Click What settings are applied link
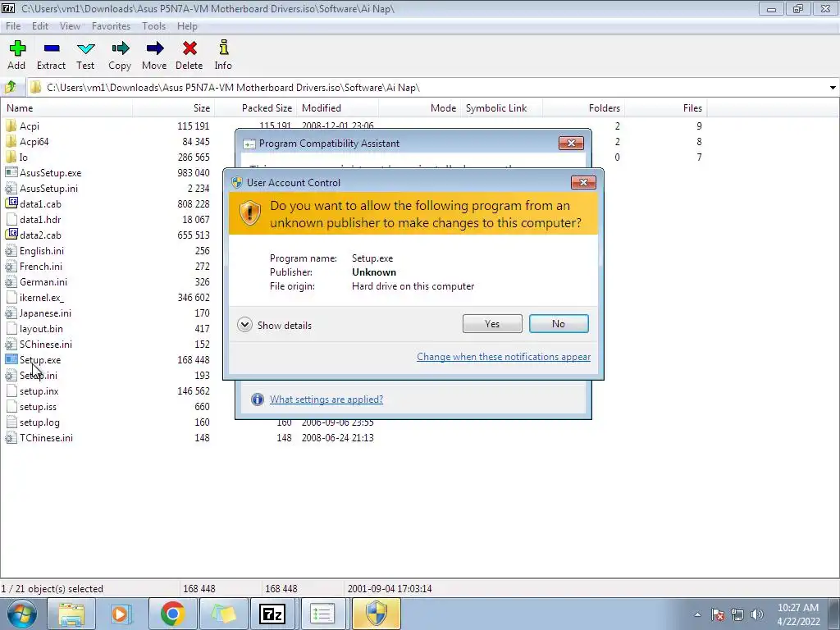840x630 pixels. point(326,399)
